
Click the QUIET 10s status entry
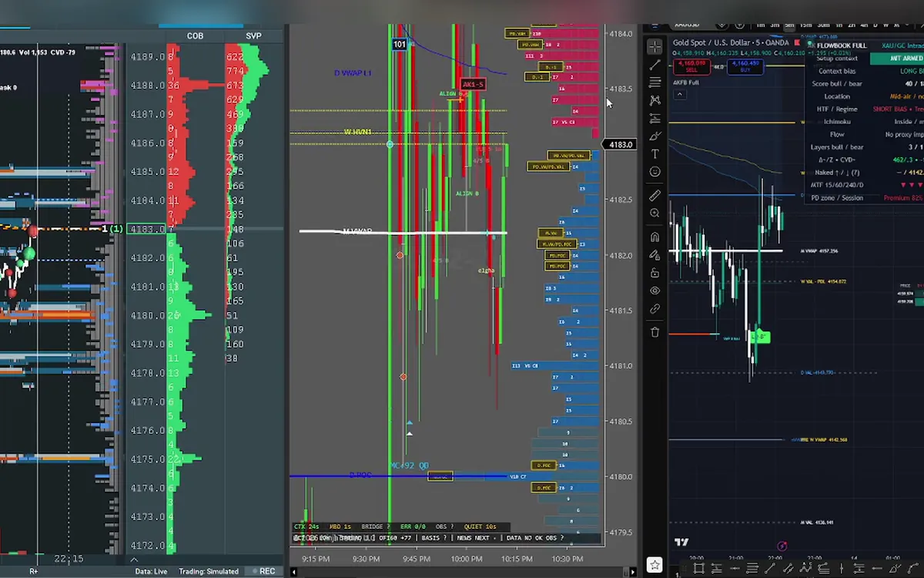pos(480,526)
